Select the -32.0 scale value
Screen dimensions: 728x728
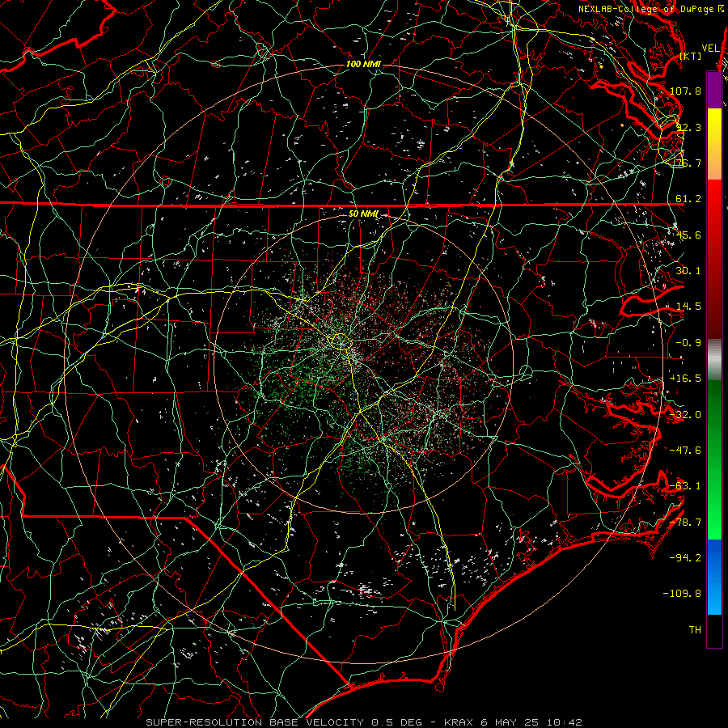686,415
